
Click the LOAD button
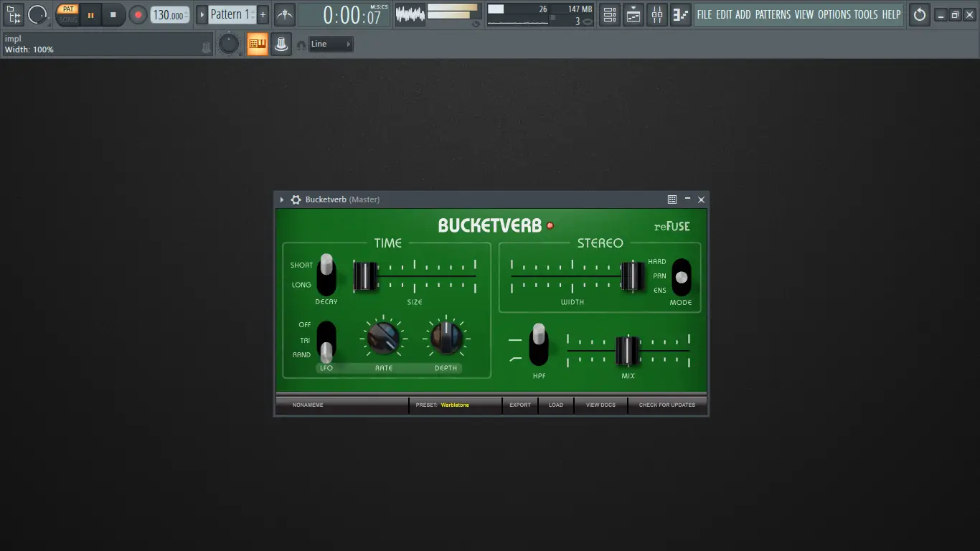click(556, 405)
